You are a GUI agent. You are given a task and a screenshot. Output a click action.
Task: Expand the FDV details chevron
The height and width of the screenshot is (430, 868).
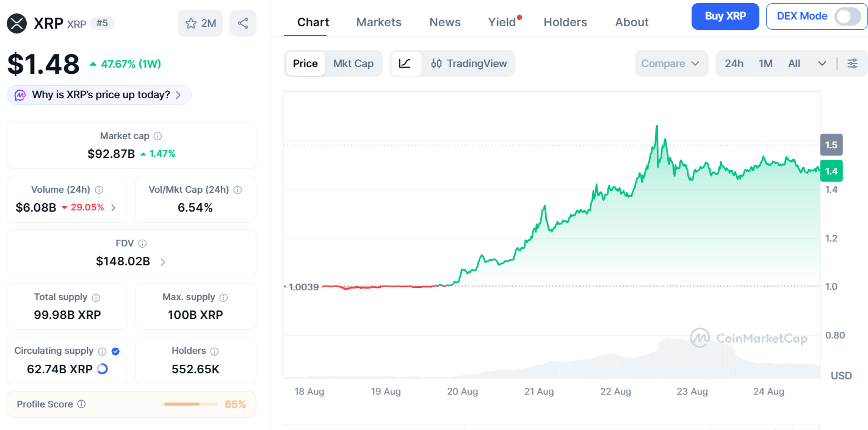click(x=163, y=262)
